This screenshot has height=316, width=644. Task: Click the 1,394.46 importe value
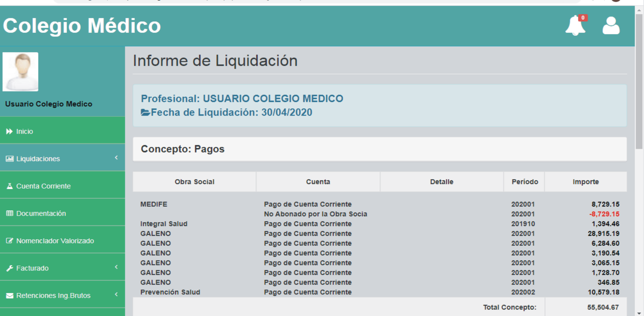click(x=605, y=224)
